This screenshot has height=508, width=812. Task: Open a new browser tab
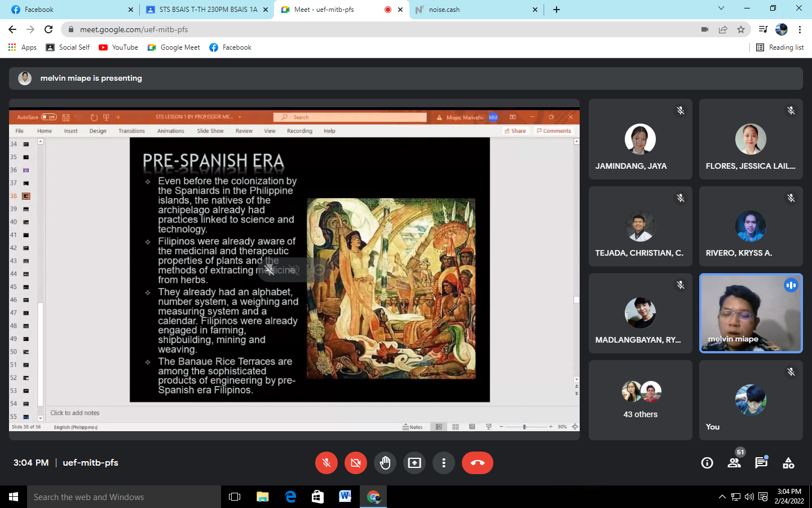coord(557,10)
